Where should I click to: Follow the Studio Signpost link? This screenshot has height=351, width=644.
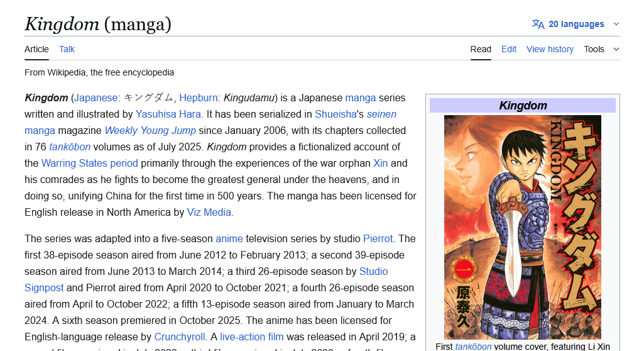[373, 272]
